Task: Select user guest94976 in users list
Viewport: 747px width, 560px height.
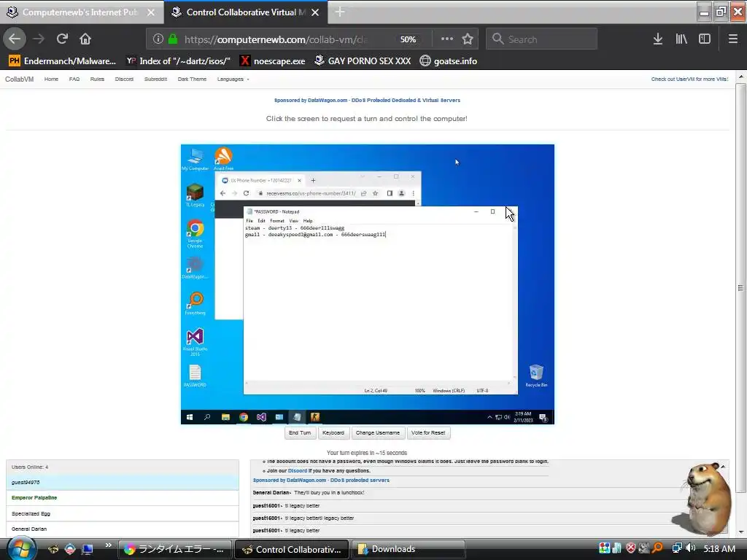Action: pos(123,483)
